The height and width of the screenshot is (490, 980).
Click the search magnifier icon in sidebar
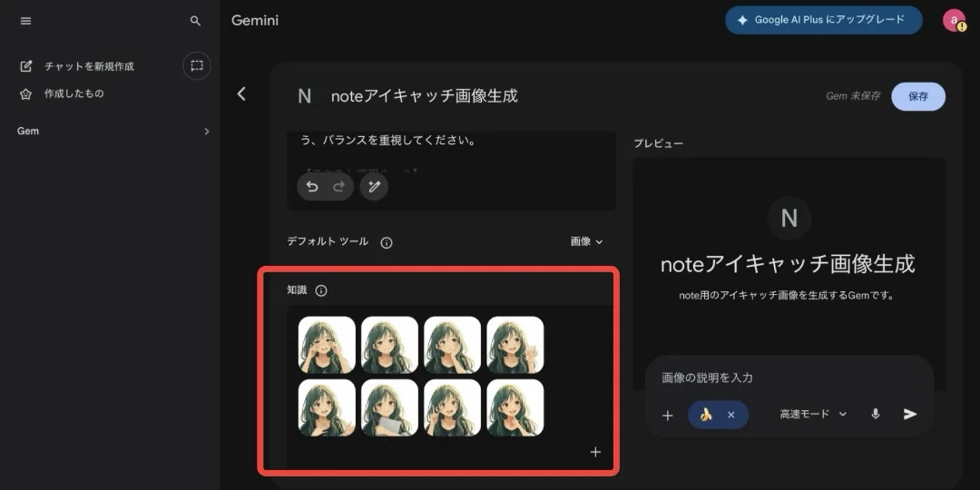[196, 21]
